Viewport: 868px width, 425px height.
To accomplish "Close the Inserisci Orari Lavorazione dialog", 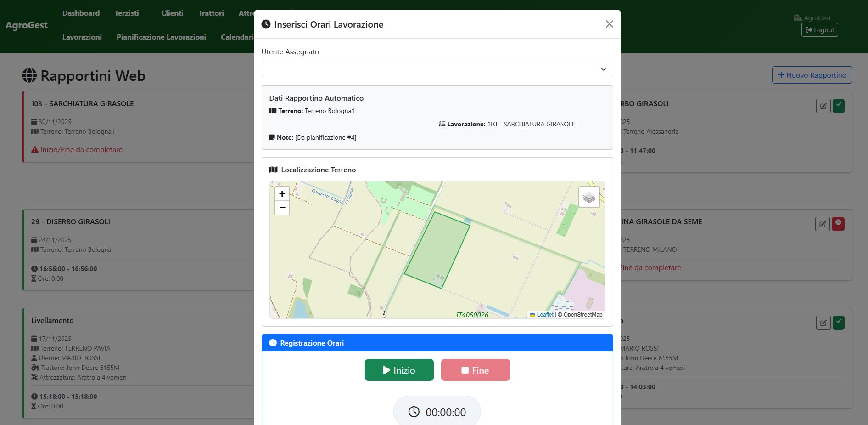I will point(609,24).
